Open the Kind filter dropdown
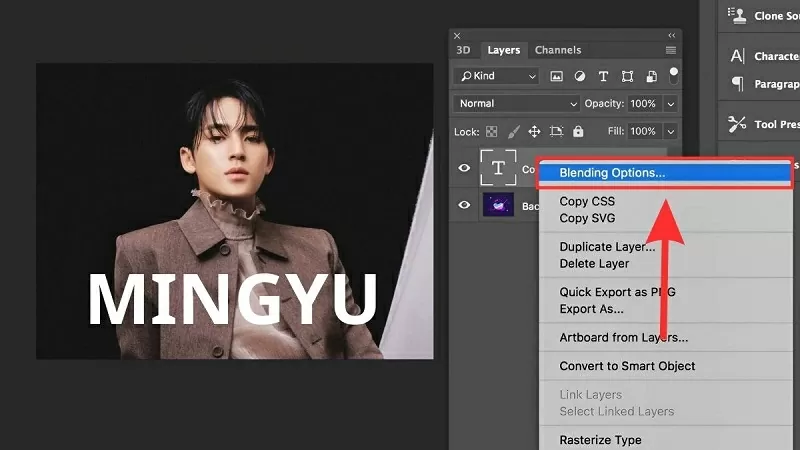This screenshot has width=800, height=450. 495,76
